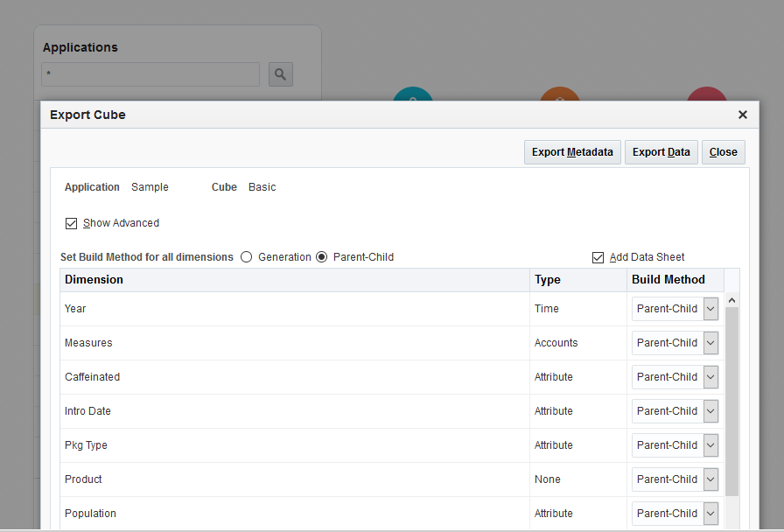Toggle the Show Advanced checkbox
This screenshot has width=784, height=532.
(71, 223)
